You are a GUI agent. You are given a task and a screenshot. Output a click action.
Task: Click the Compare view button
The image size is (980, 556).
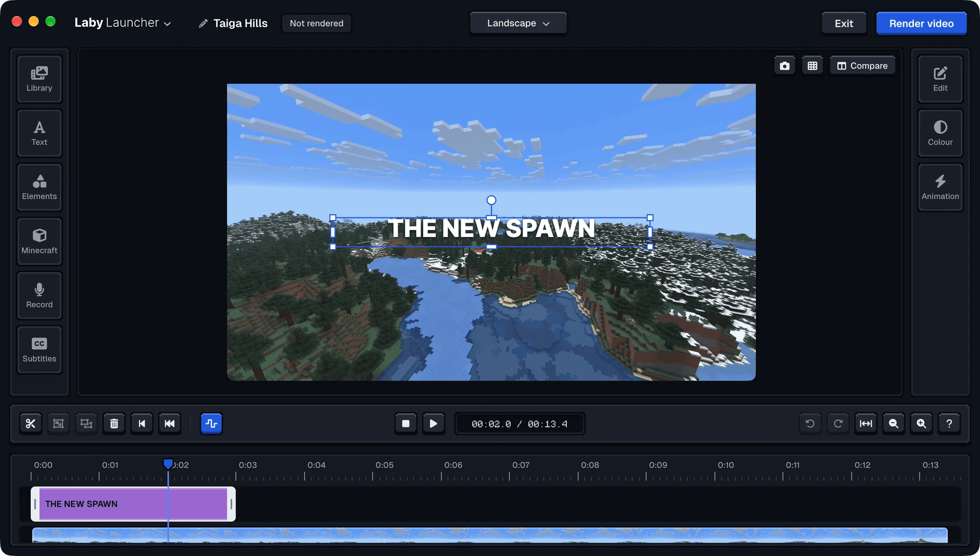click(862, 66)
